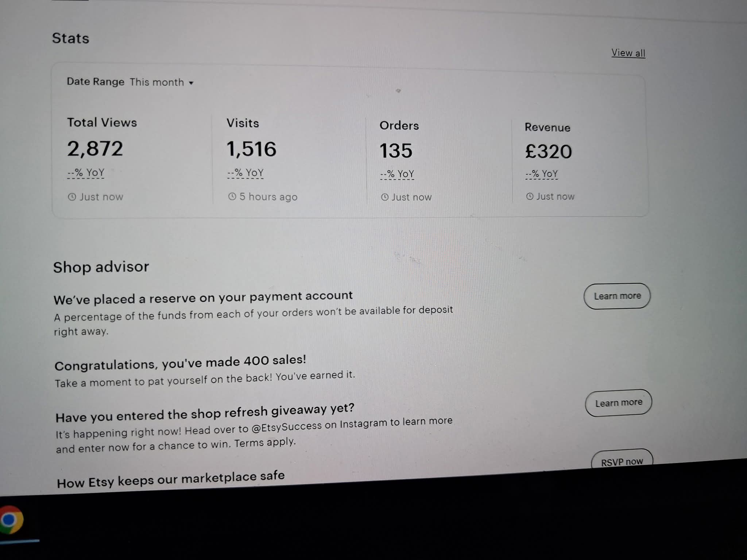Click the clock icon under Orders
The height and width of the screenshot is (560, 747).
pyautogui.click(x=385, y=197)
